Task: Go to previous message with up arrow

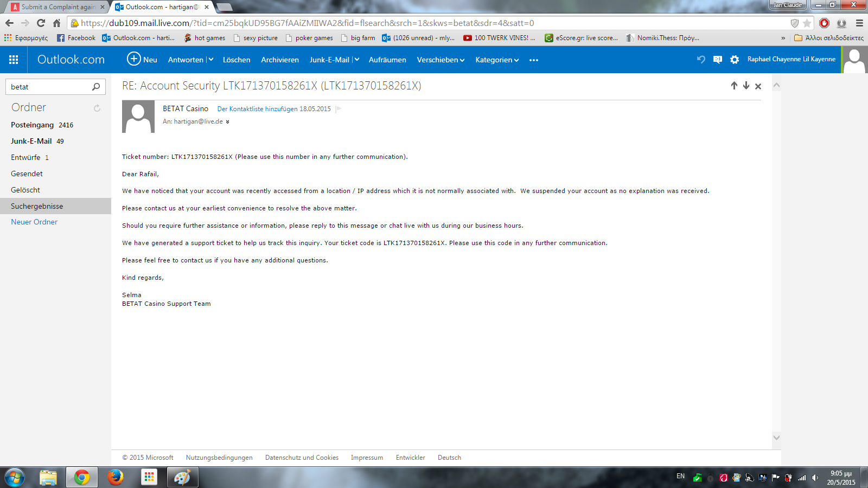Action: click(734, 86)
